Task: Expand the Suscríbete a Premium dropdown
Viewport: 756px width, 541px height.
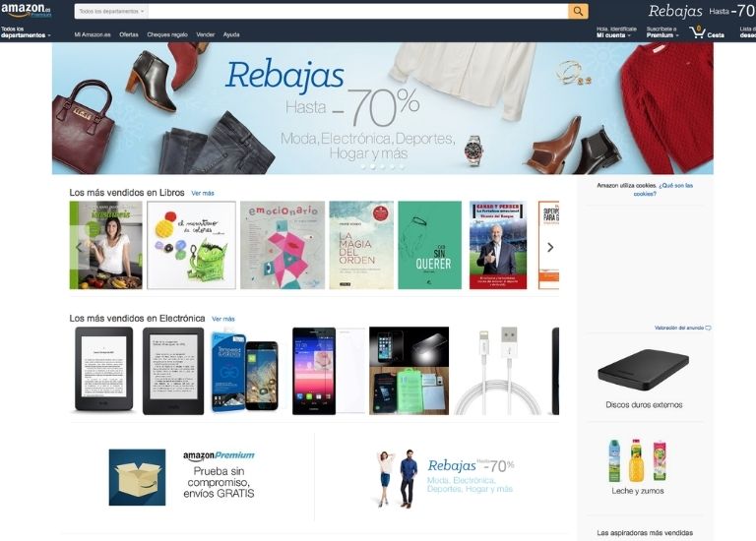Action: pos(662,32)
